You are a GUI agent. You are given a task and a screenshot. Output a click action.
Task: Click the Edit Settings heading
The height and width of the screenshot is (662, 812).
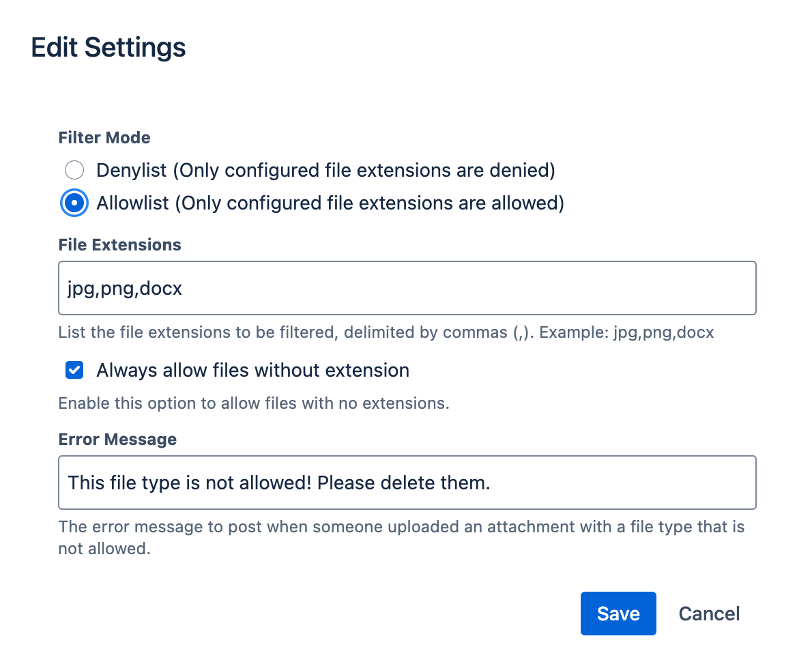click(107, 47)
